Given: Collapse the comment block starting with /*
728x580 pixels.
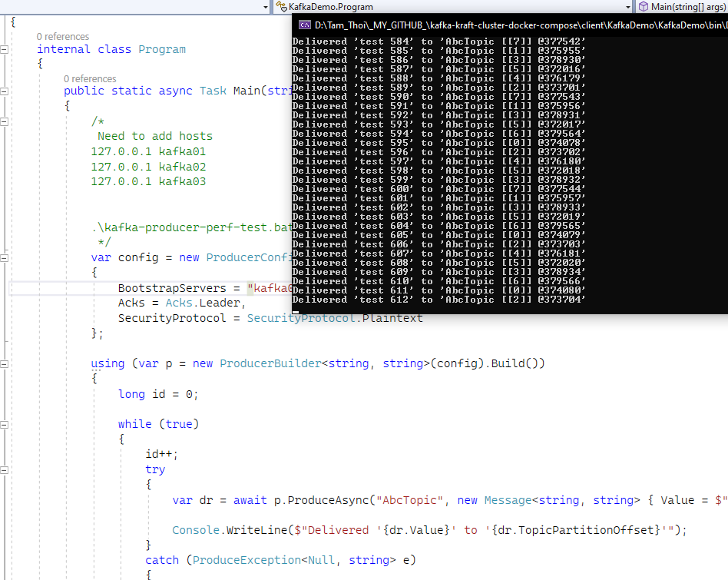Looking at the screenshot, I should [x=4, y=121].
